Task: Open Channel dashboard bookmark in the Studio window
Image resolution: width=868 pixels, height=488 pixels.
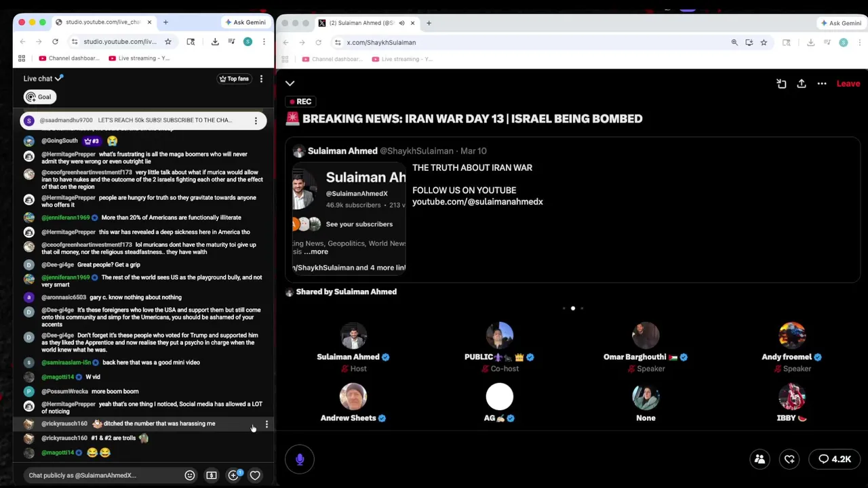Action: click(70, 58)
